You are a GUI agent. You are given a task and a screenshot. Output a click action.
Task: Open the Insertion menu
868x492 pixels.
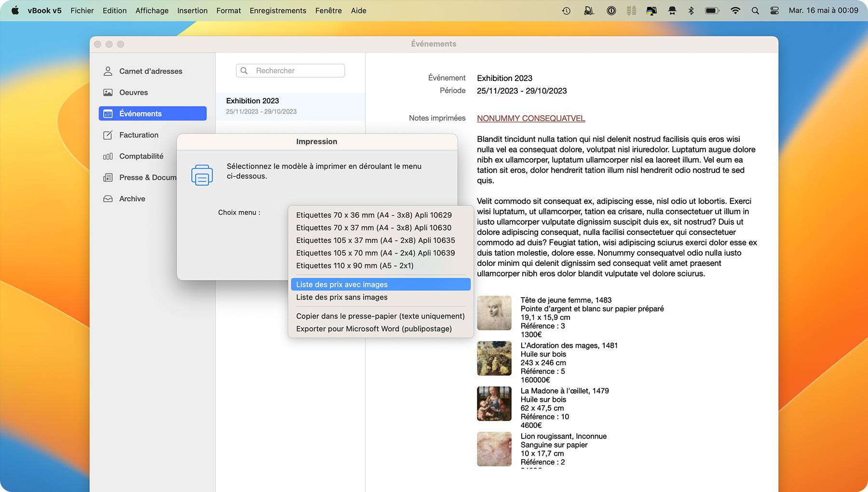[192, 11]
